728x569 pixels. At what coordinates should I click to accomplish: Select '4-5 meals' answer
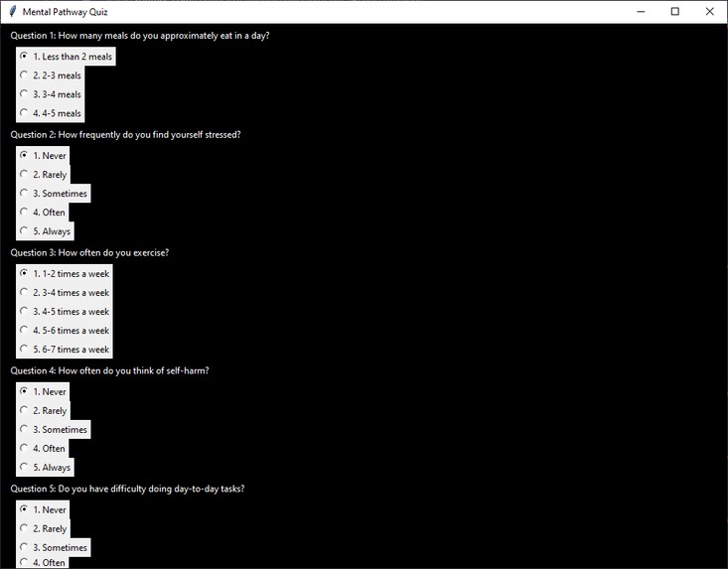(50, 113)
